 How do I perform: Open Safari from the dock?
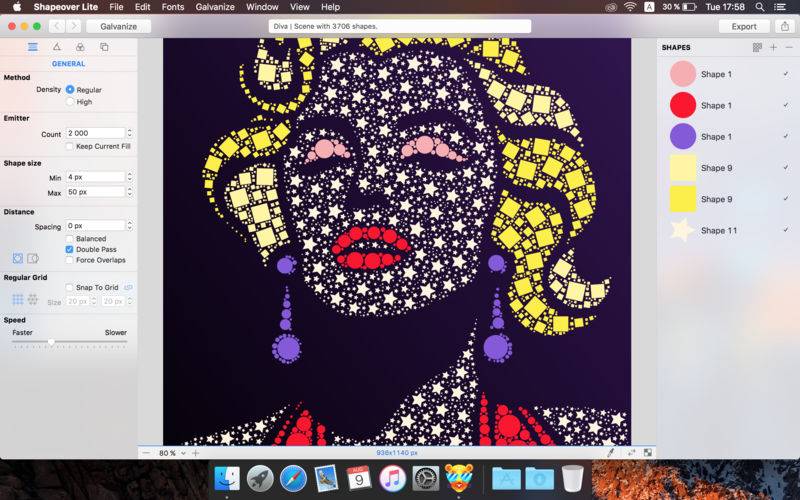pos(293,479)
